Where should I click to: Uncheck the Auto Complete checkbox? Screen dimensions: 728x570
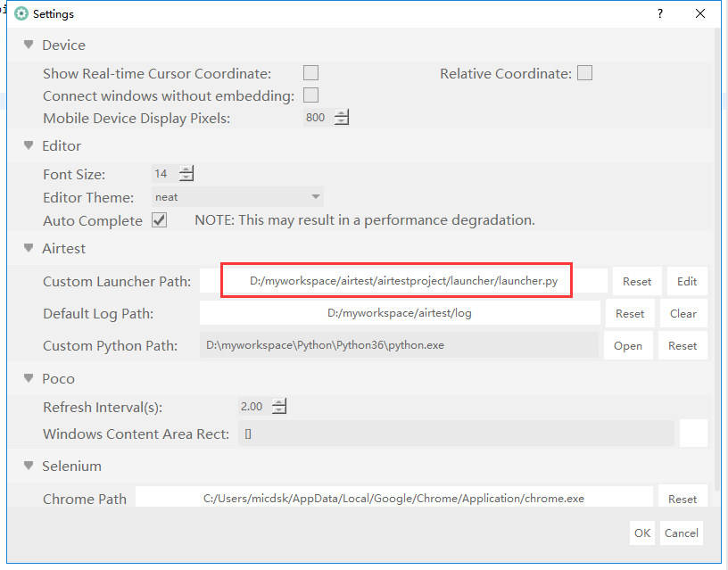tap(159, 220)
